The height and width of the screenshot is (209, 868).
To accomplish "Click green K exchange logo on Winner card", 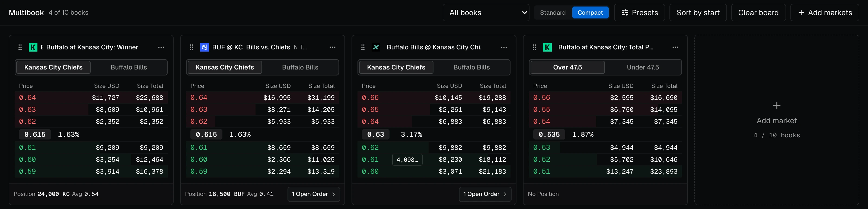I will point(33,47).
